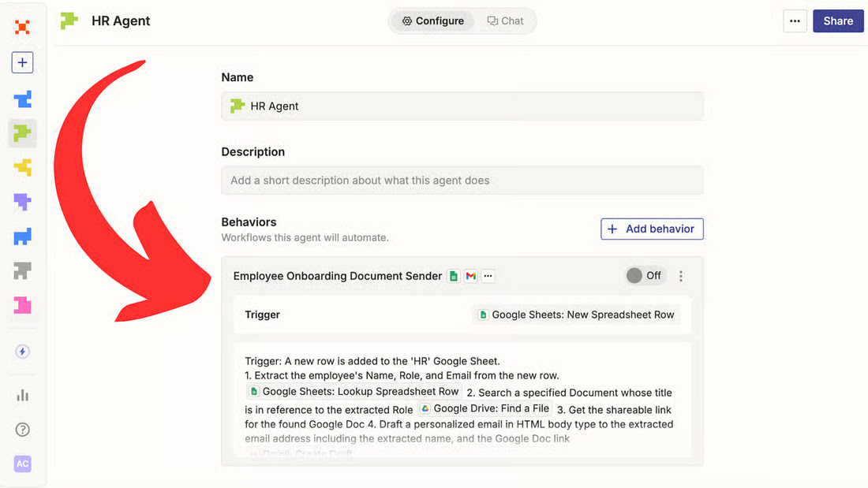This screenshot has height=488, width=868.
Task: Click the Employee Onboarding Document Sender title
Action: (x=337, y=276)
